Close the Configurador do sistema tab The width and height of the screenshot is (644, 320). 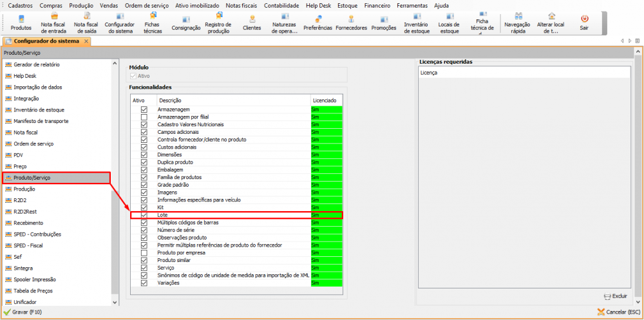[x=86, y=41]
